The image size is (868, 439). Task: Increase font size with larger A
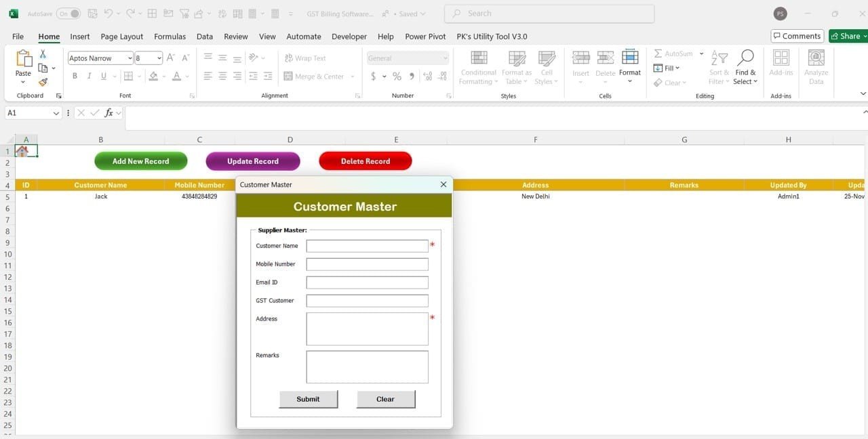click(x=171, y=58)
